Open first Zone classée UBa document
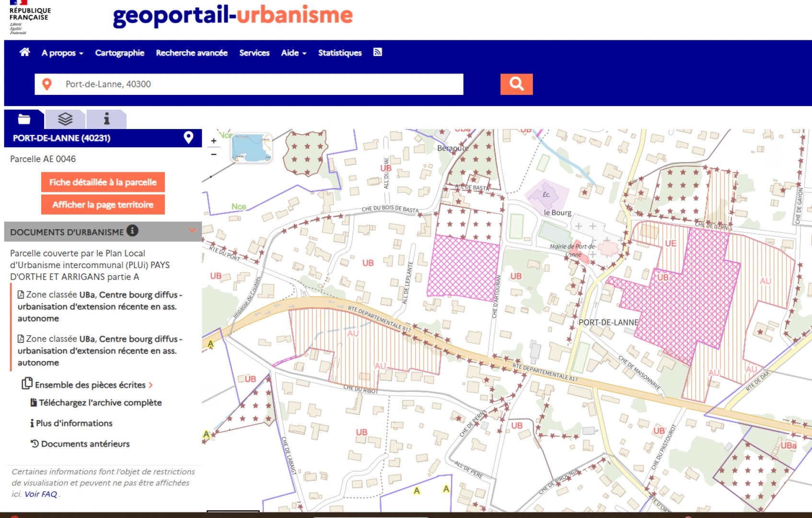This screenshot has height=518, width=812. click(100, 306)
